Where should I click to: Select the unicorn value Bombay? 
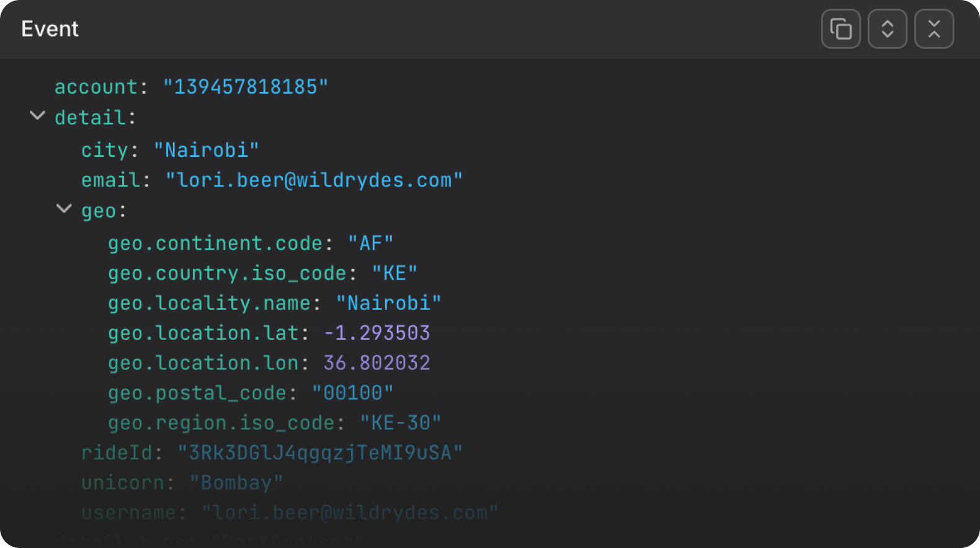(236, 483)
